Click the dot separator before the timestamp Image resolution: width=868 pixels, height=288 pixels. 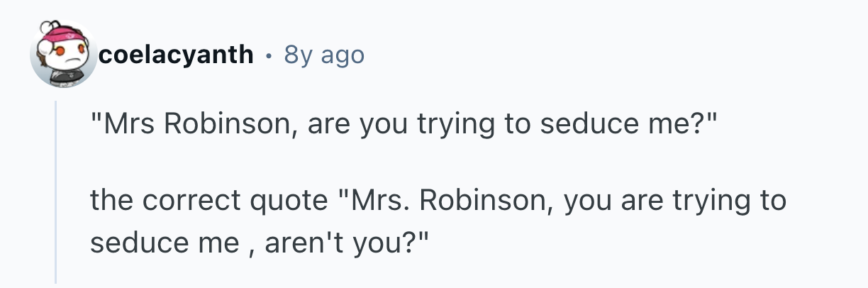(269, 54)
